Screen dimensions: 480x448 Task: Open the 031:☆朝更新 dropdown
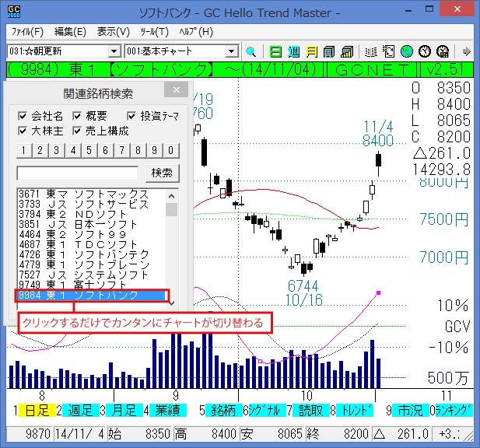[114, 51]
